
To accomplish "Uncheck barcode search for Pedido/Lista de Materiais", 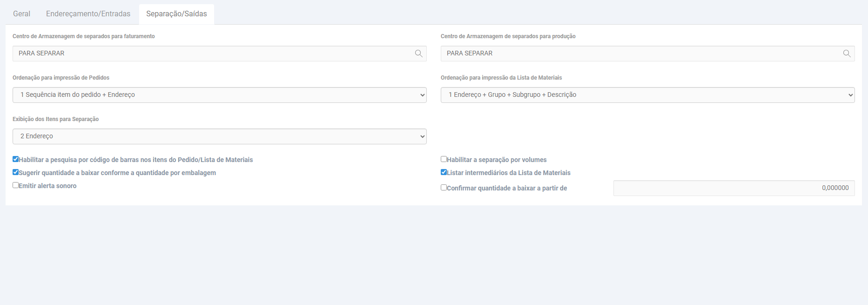I will point(16,159).
